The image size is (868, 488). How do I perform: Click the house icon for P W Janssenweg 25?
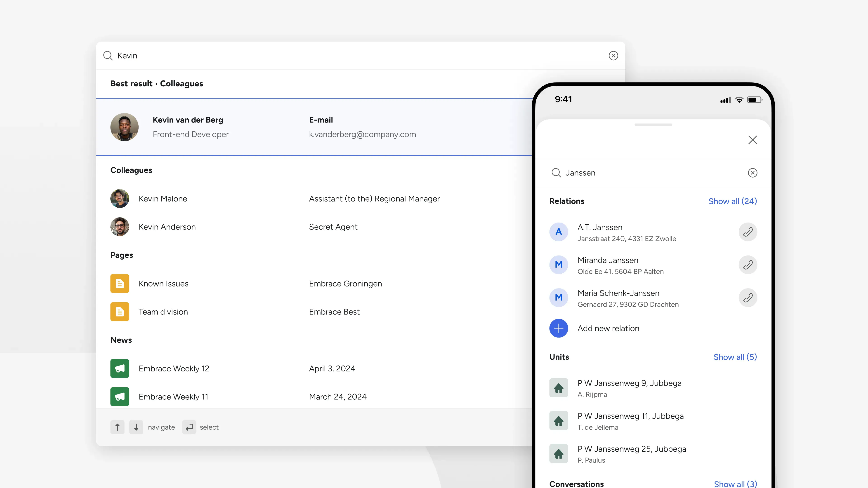tap(558, 453)
